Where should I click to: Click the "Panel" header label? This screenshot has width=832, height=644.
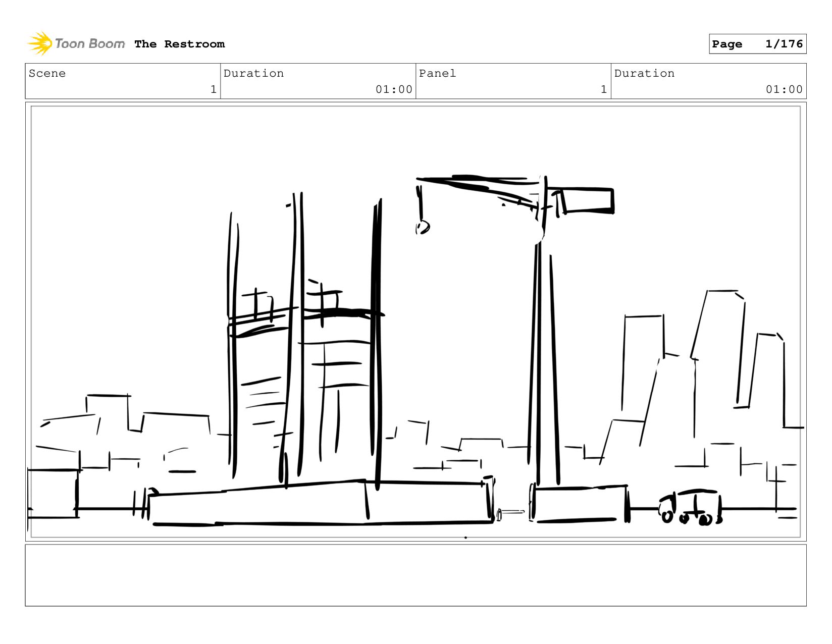coord(437,73)
